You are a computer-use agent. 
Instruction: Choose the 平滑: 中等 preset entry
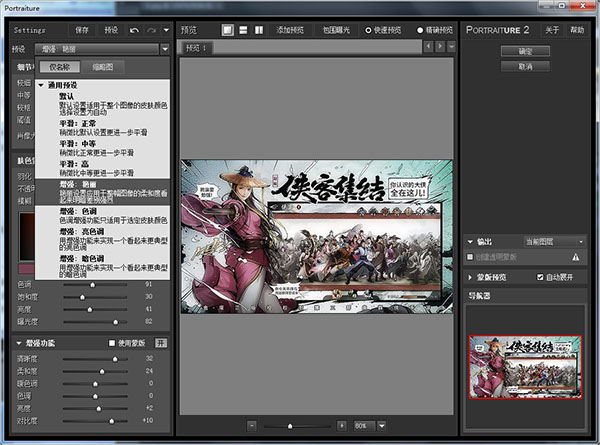point(77,141)
